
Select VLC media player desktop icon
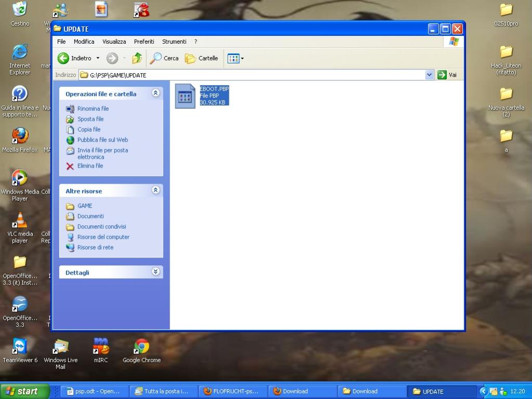point(20,221)
